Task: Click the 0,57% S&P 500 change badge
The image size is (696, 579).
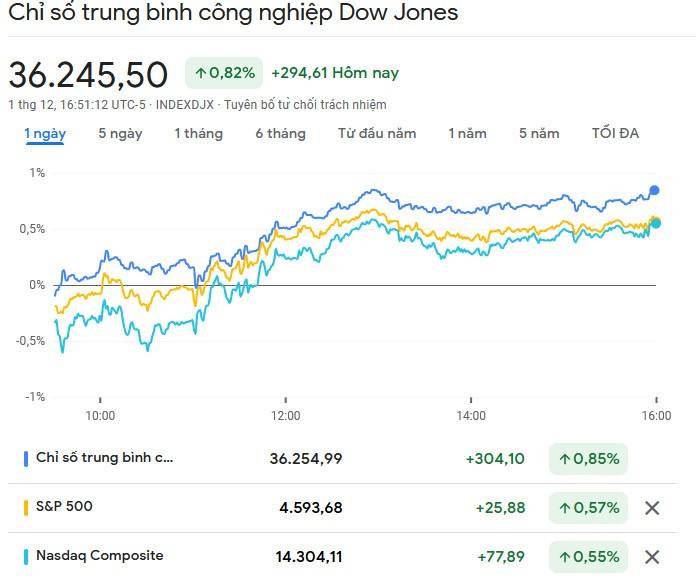Action: 588,508
